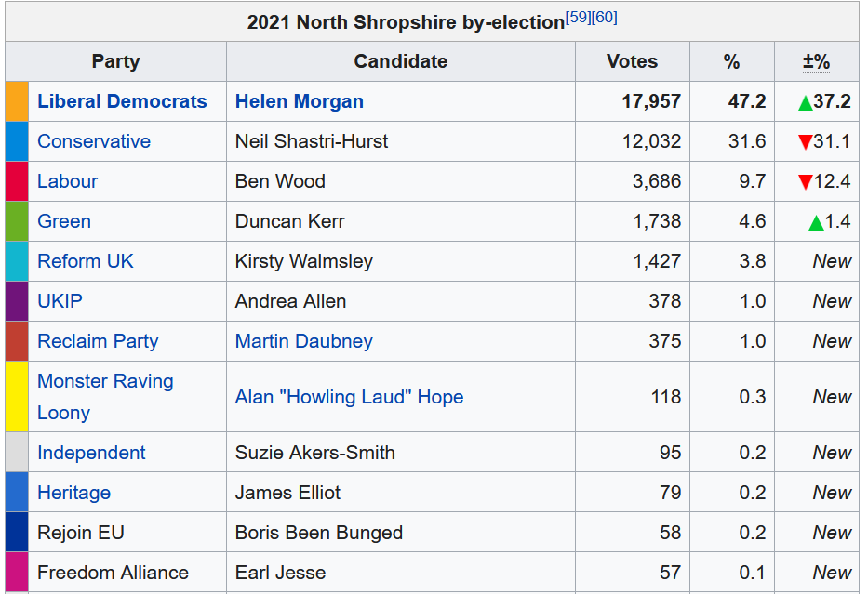Image resolution: width=868 pixels, height=594 pixels.
Task: Click the green up arrow beside 37.2
Action: (x=806, y=102)
